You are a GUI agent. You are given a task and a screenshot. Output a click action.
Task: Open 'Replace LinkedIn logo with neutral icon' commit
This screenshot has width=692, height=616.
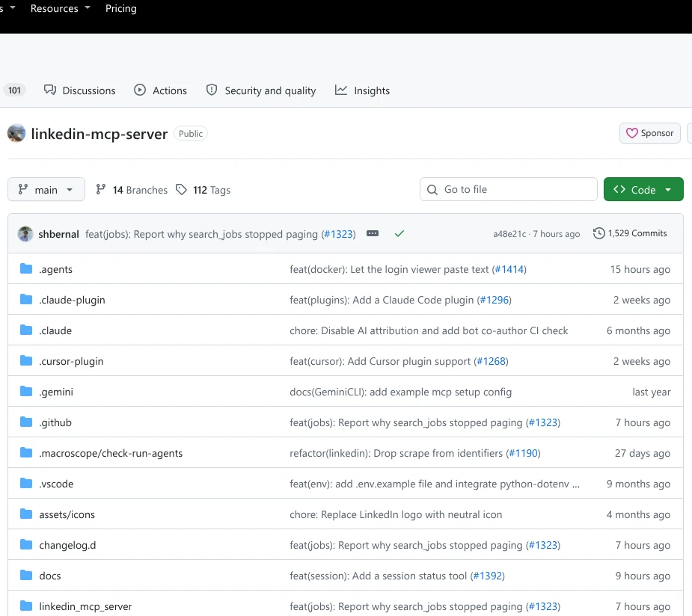[396, 514]
